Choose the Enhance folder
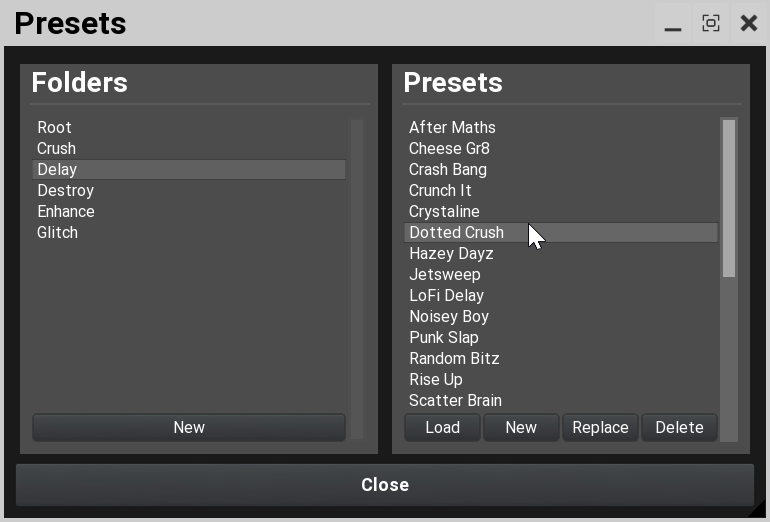The height and width of the screenshot is (522, 770). pos(189,212)
